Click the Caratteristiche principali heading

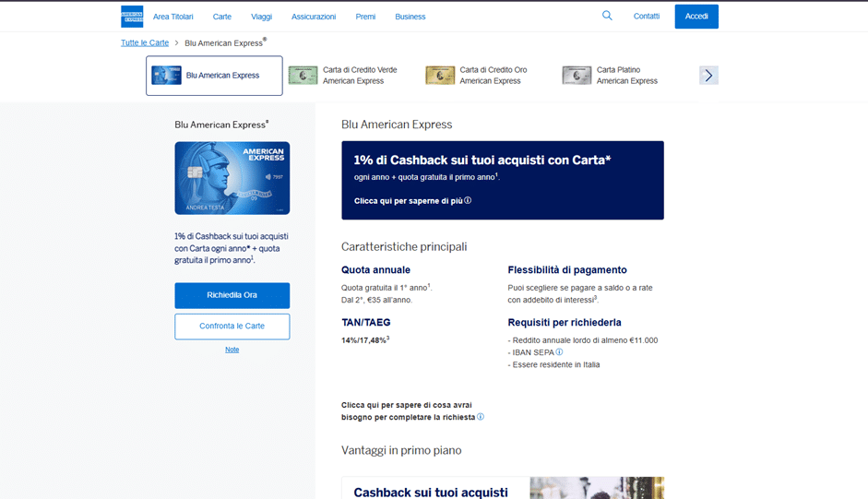click(x=404, y=247)
